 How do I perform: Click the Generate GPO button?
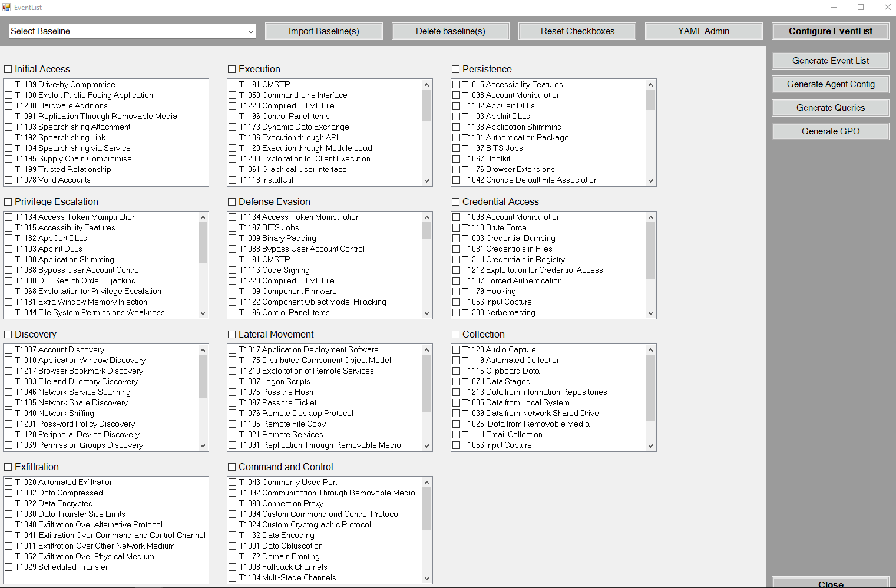(x=830, y=131)
